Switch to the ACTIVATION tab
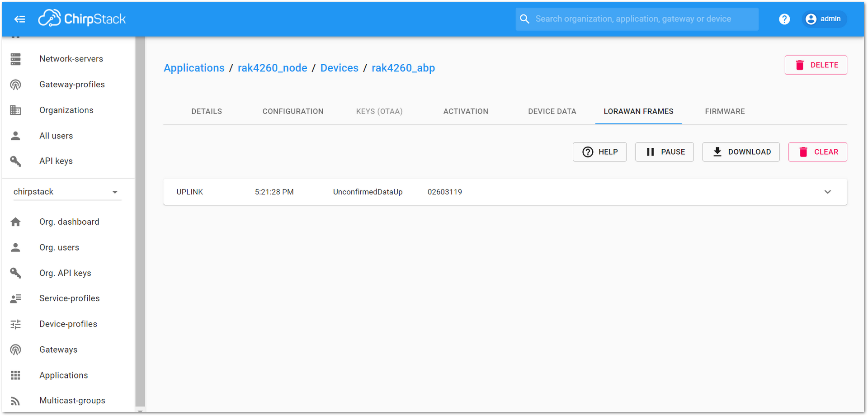 click(x=466, y=111)
